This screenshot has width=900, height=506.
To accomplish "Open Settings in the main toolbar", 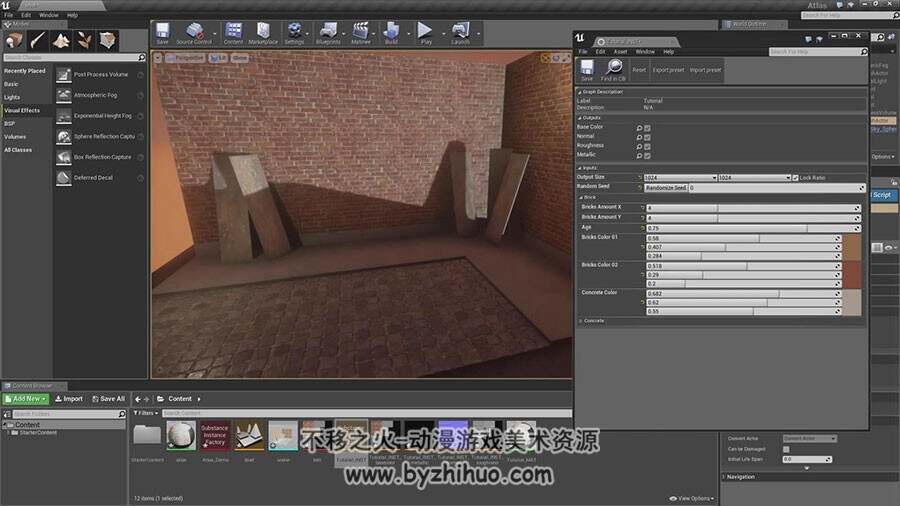I will tap(294, 33).
